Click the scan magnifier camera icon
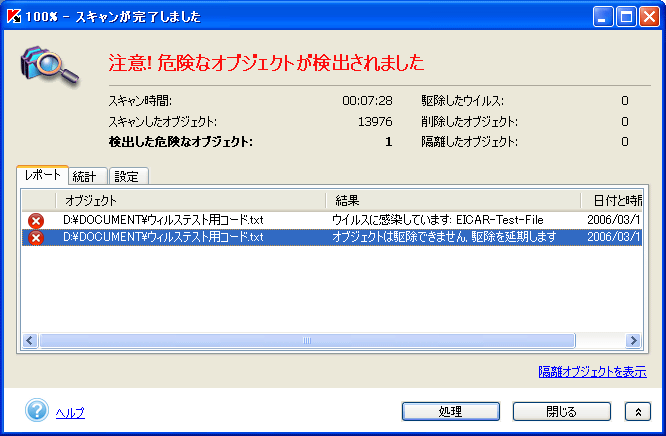666x436 pixels. pyautogui.click(x=50, y=66)
